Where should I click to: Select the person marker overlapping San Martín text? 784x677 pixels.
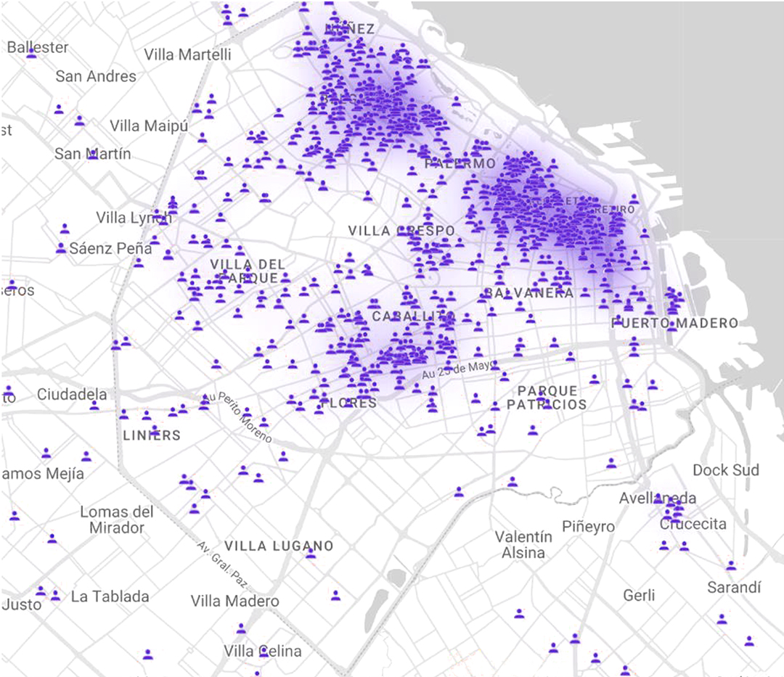(92, 153)
